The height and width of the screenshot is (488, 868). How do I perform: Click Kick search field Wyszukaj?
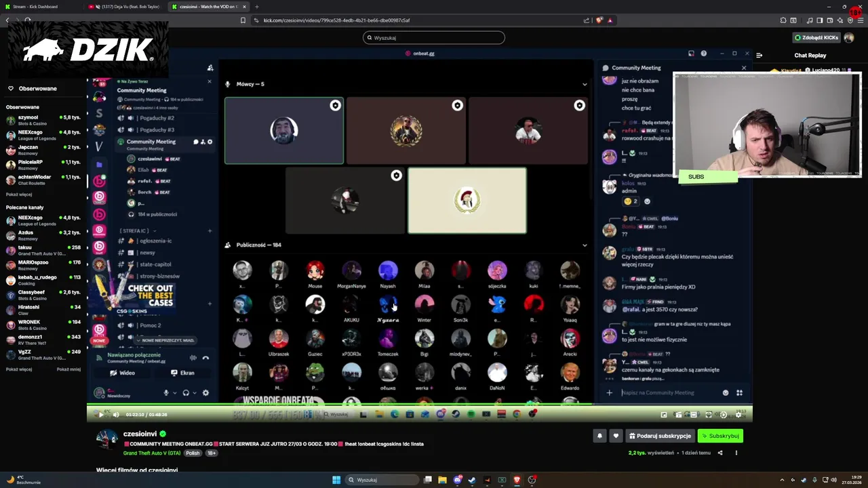click(434, 38)
